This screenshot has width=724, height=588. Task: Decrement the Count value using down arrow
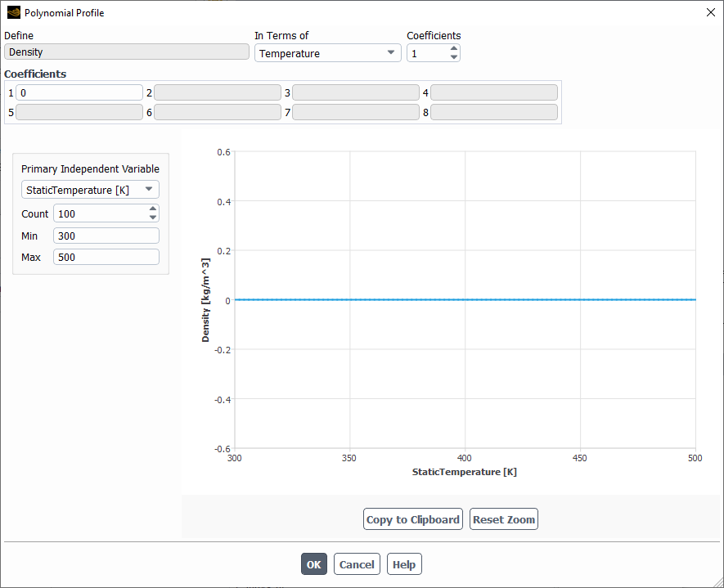tap(153, 218)
